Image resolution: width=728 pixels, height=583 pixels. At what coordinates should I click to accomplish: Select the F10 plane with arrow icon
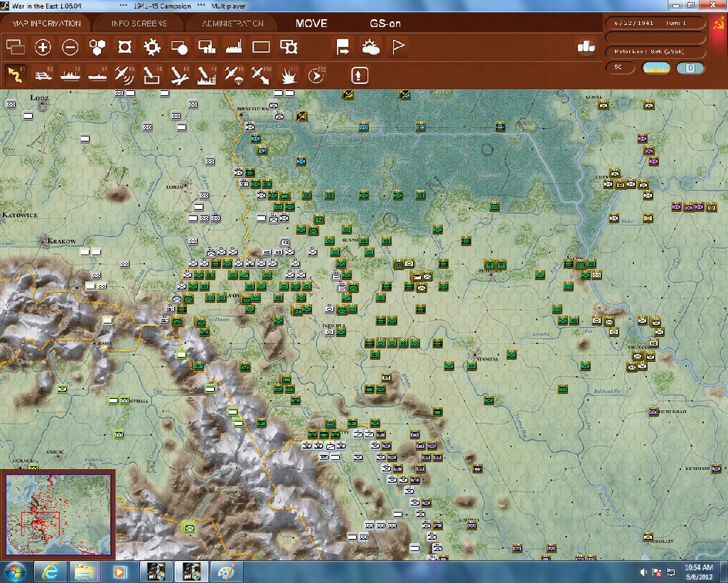261,75
